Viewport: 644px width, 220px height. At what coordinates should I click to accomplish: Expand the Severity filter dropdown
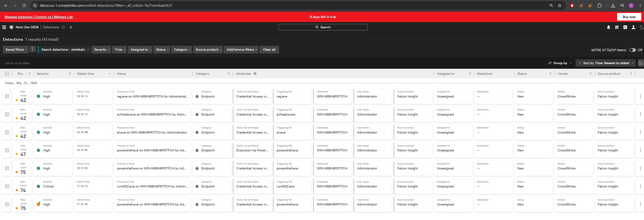pyautogui.click(x=101, y=49)
